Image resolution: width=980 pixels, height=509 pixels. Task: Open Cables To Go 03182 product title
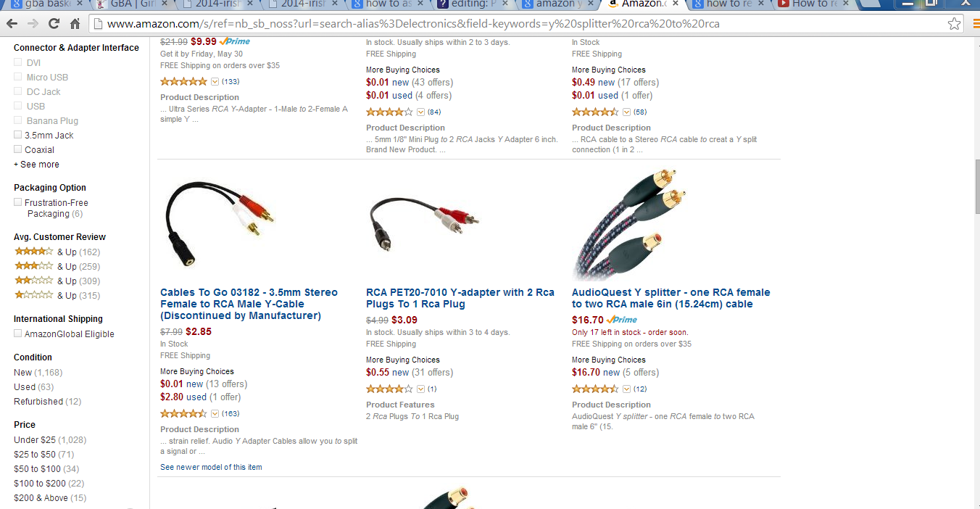[x=249, y=304]
